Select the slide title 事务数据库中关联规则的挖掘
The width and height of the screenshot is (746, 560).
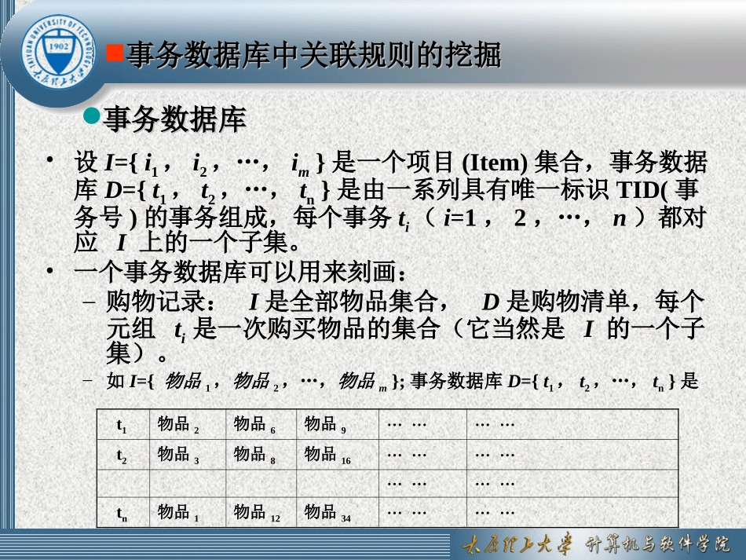(x=313, y=54)
